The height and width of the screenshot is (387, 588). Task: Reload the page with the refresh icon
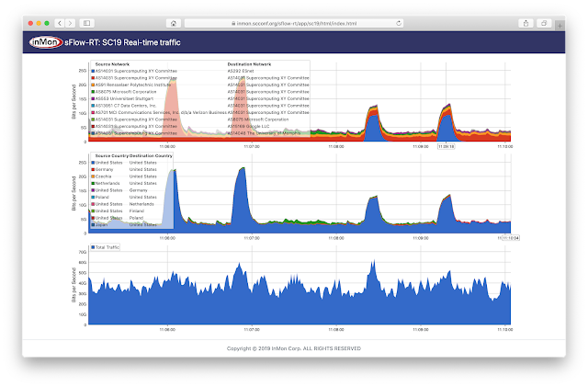click(x=399, y=23)
